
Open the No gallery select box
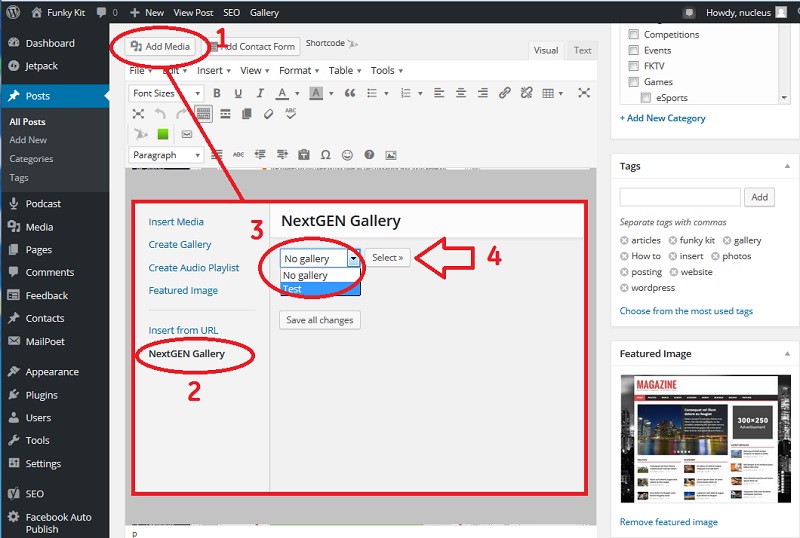pyautogui.click(x=320, y=258)
